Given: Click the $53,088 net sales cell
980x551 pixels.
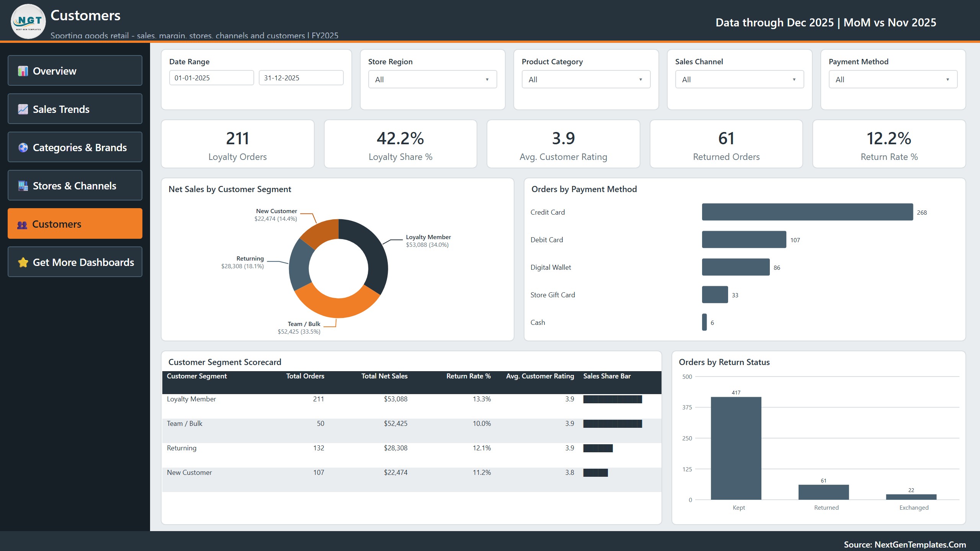Looking at the screenshot, I should coord(396,399).
